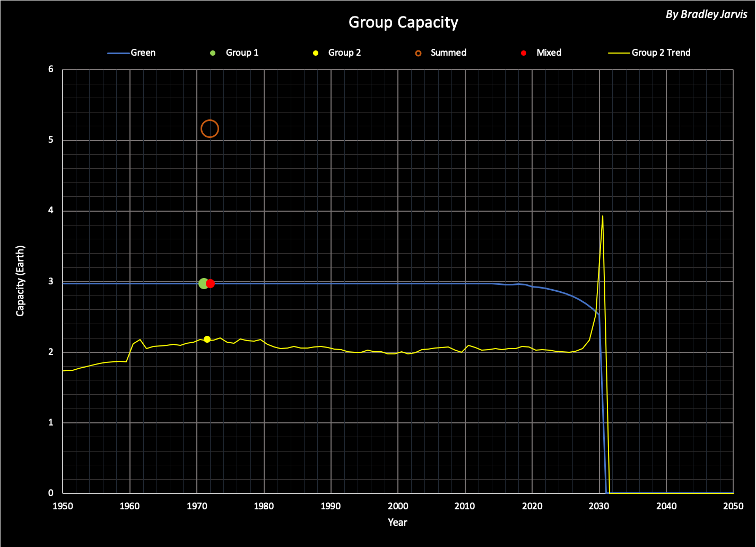Click the Green legend label text

coord(143,53)
